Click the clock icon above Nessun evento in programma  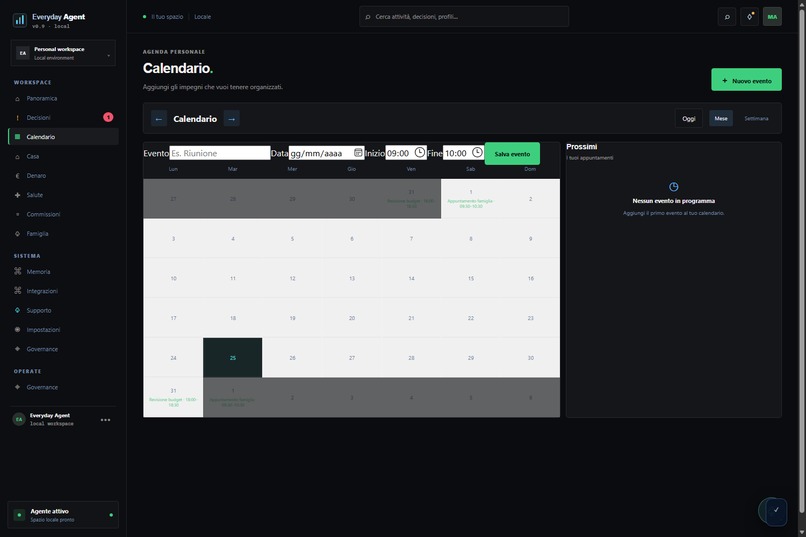[x=673, y=187]
